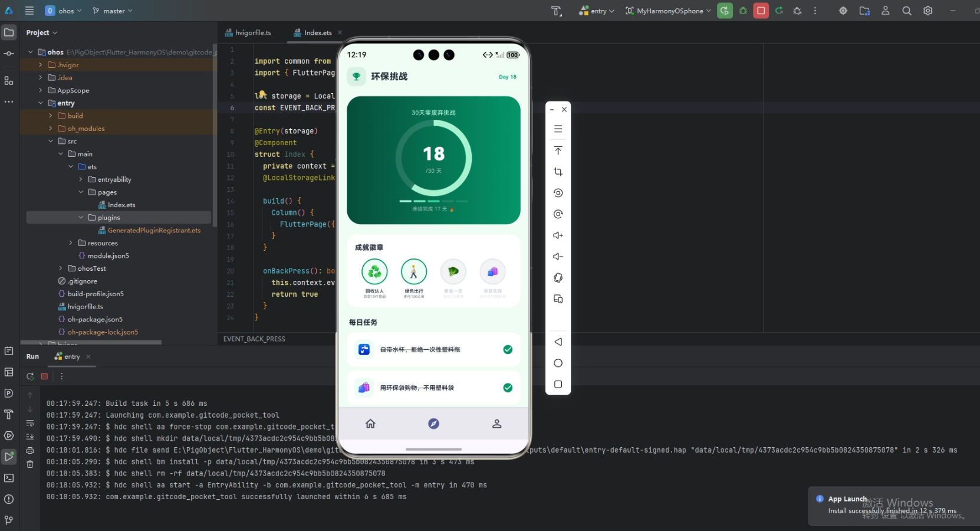Viewport: 980px width, 531px height.
Task: Start debugging with the bug icon
Action: [743, 11]
